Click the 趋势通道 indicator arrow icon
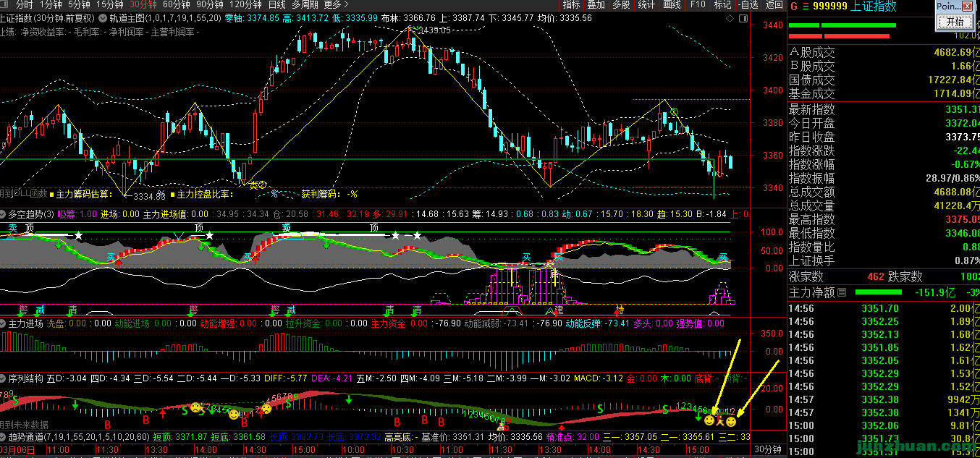 [x=3, y=438]
